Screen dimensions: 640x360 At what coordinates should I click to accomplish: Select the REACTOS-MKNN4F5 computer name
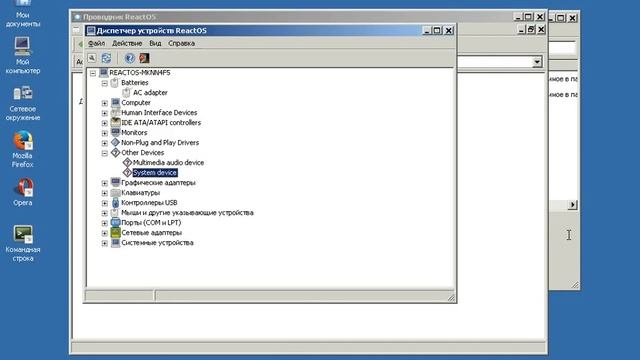[x=140, y=73]
